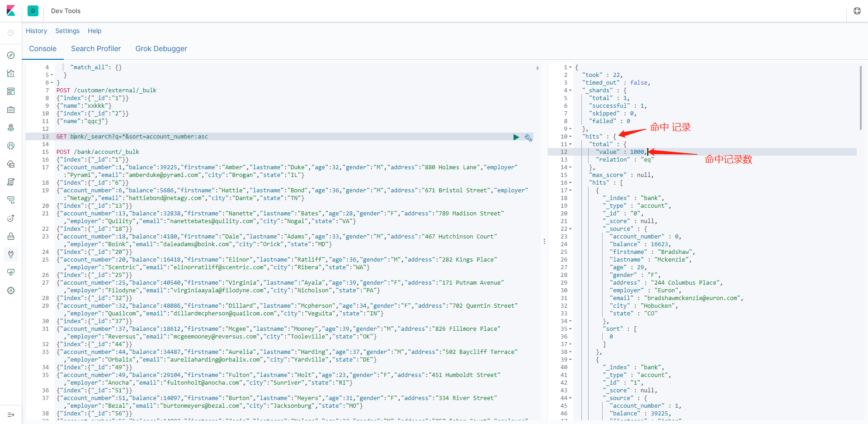Click the "city" : "Hobucken" response line

644,306
